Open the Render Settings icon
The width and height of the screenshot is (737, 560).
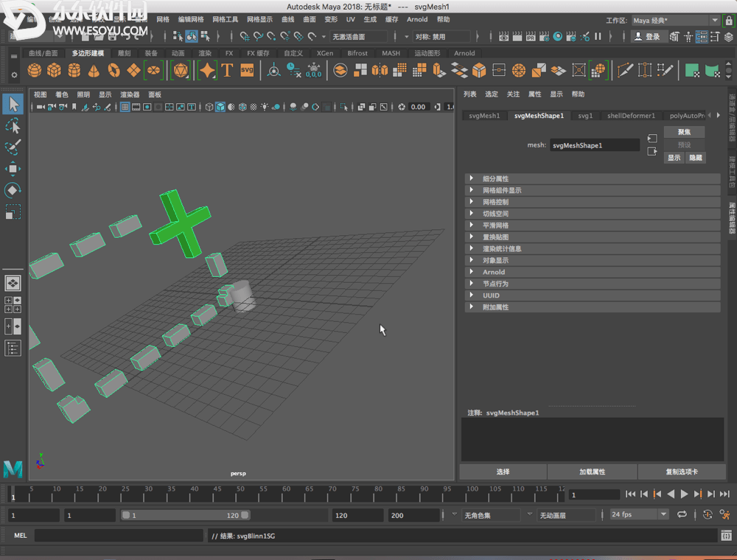(x=545, y=37)
